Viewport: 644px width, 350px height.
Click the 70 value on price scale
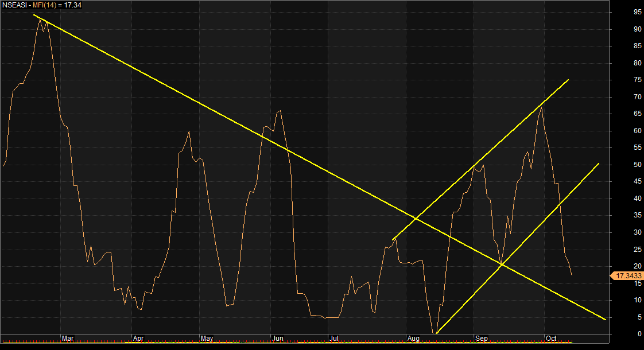pos(638,97)
